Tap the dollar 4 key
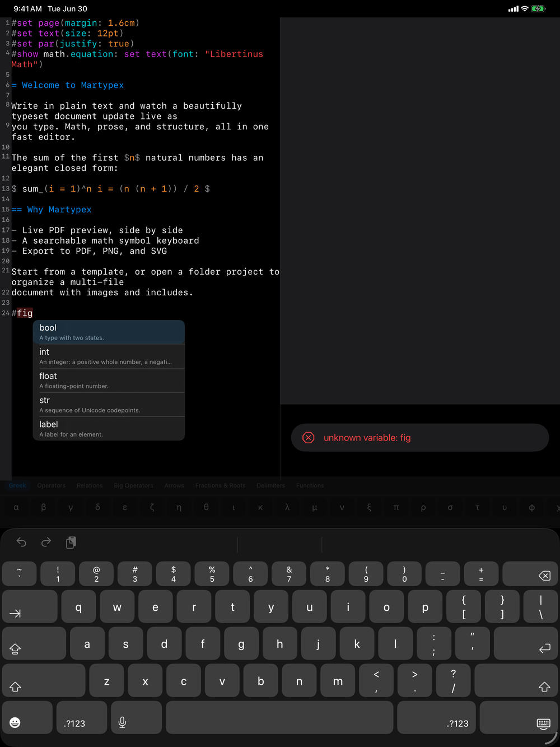The height and width of the screenshot is (747, 560). 174,574
